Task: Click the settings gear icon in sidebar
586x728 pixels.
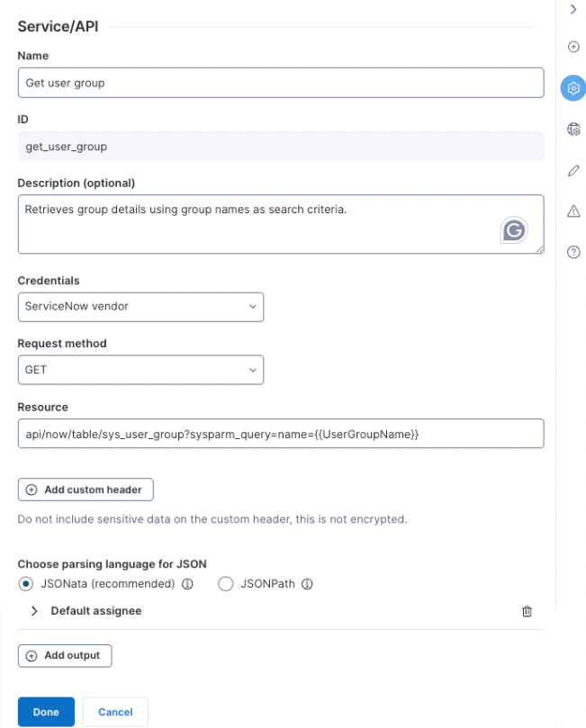Action: pos(573,88)
